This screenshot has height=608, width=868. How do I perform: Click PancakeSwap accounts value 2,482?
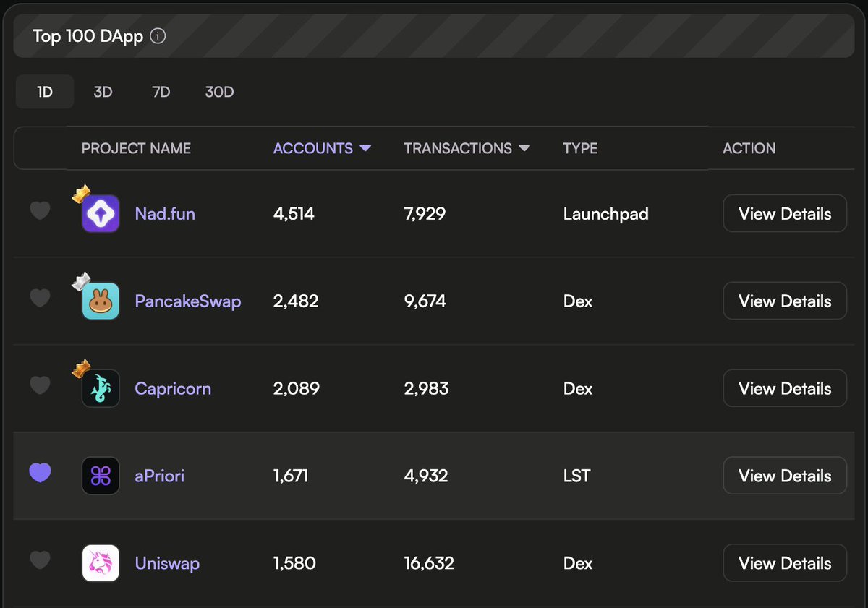[x=296, y=301]
